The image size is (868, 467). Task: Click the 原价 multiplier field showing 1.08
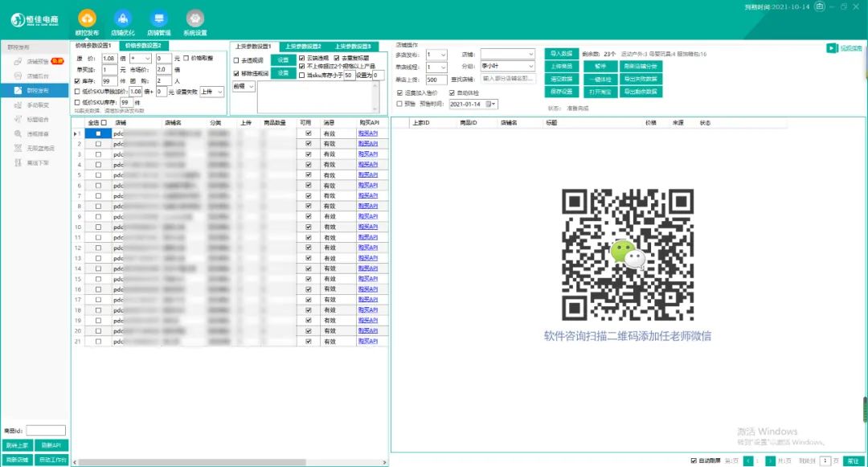108,58
